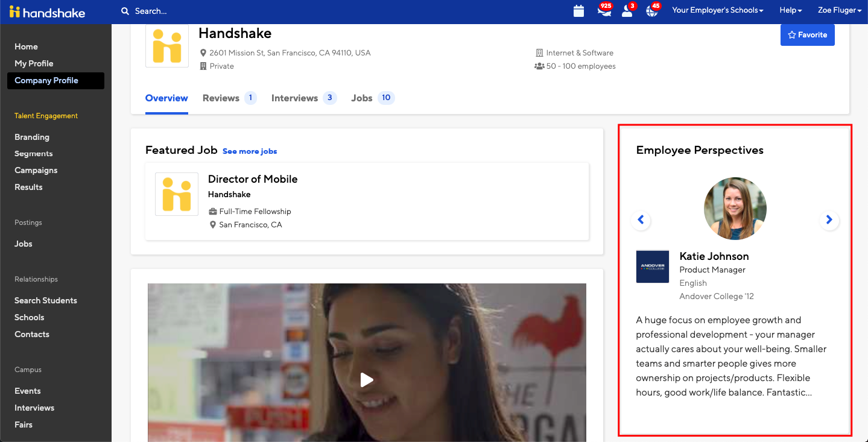Open the calendar icon in header
Viewport: 868px width, 442px height.
[x=578, y=11]
